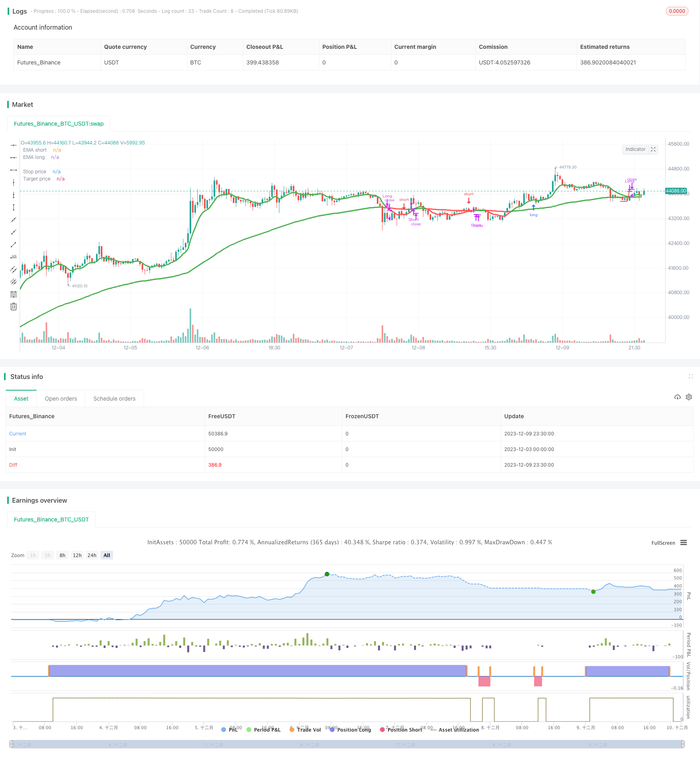Screen dimensions: 700x760
Task: Toggle the Asset utilization series in legend
Action: pos(455,730)
